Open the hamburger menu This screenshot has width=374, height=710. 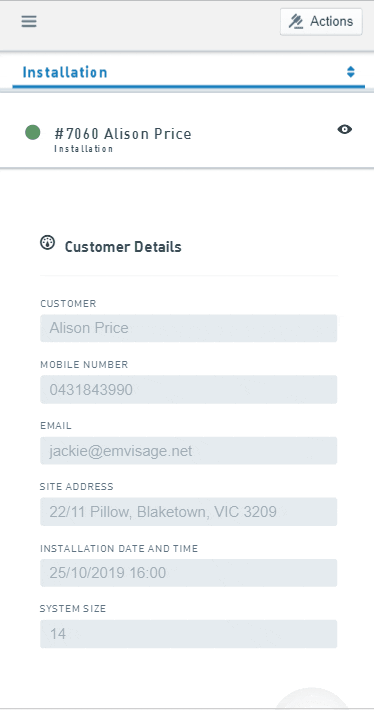tap(29, 21)
